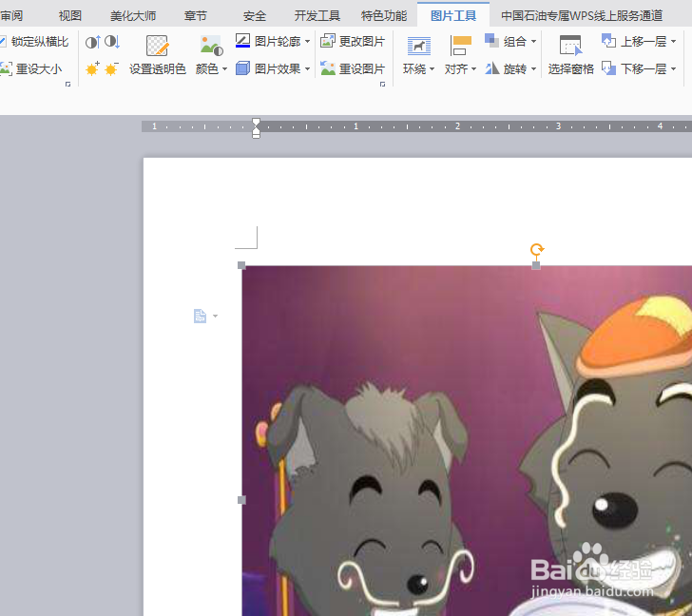Screen dimensions: 692x616
Task: Expand the 颜色 dropdown arrow
Action: click(x=224, y=69)
